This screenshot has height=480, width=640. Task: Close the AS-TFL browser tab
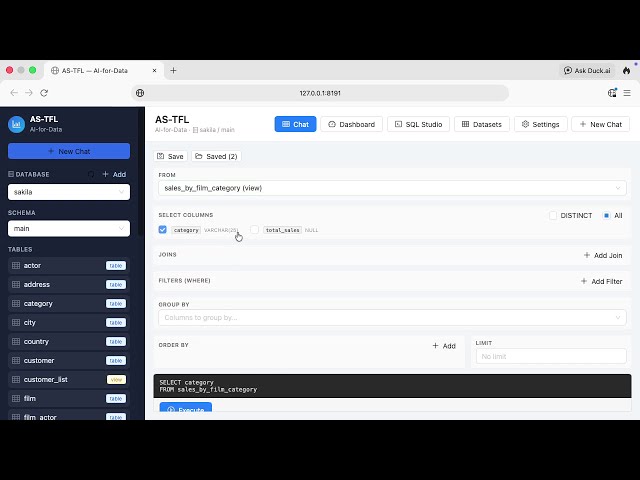(154, 71)
